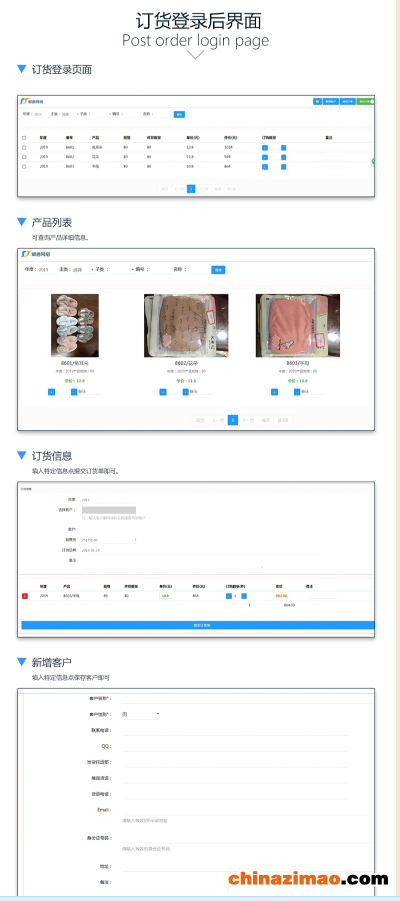Click the red delete icon in order row

25,596
